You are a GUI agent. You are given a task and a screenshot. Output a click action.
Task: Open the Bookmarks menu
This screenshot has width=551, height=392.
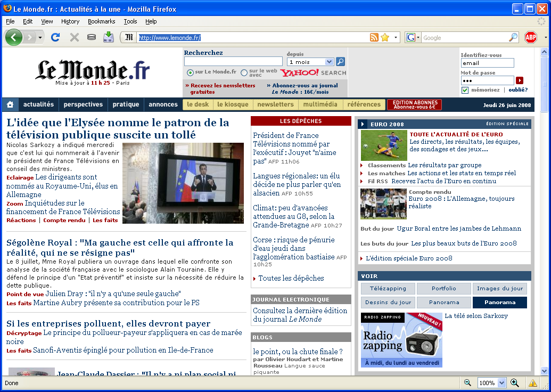pyautogui.click(x=102, y=21)
